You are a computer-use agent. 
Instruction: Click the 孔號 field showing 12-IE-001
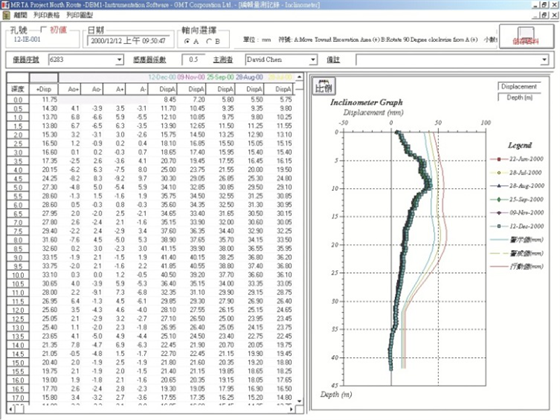42,40
